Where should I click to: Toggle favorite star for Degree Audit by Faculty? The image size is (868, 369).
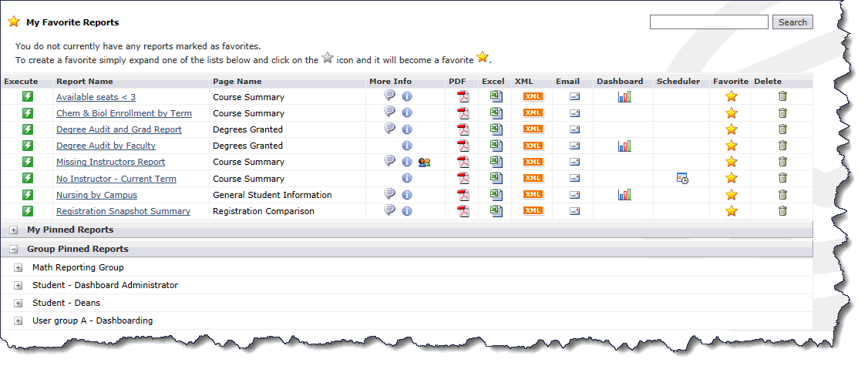(x=732, y=146)
